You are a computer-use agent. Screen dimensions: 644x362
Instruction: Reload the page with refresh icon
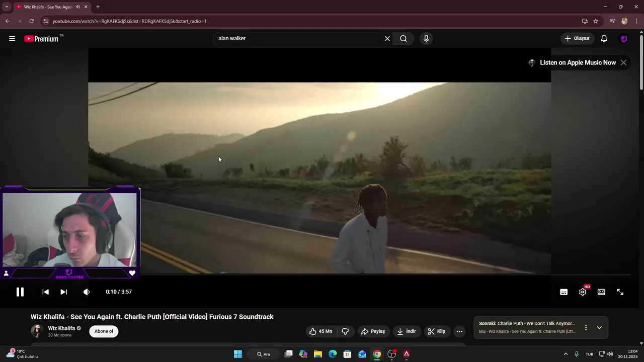(x=31, y=21)
